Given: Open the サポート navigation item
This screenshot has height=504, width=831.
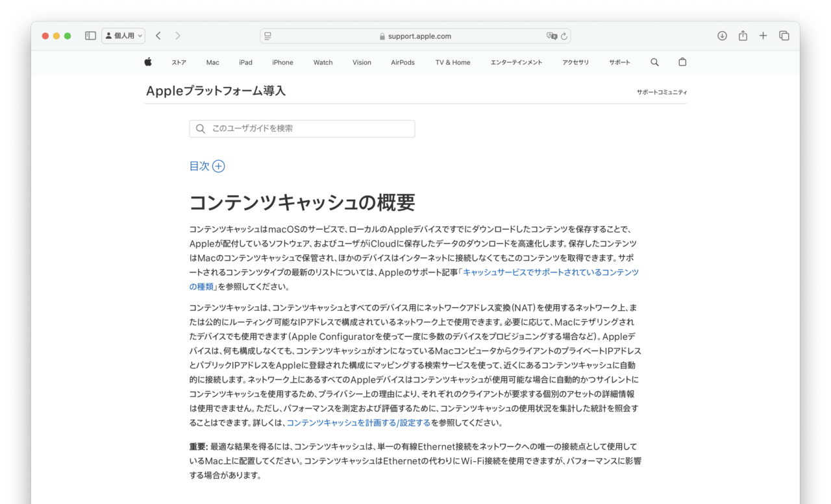Looking at the screenshot, I should 619,63.
